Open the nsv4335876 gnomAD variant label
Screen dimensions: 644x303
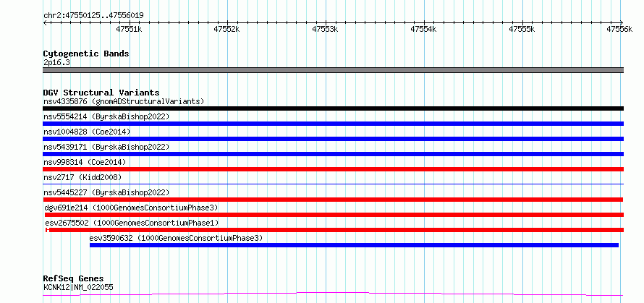point(124,101)
